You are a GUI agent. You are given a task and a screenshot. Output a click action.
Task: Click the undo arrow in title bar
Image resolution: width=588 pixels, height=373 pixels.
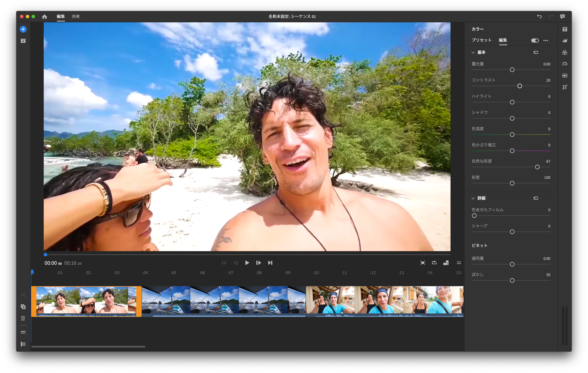[x=539, y=17]
